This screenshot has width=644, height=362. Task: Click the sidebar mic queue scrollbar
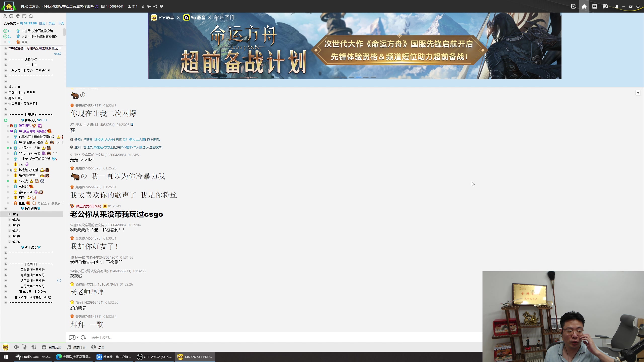pyautogui.click(x=64, y=32)
